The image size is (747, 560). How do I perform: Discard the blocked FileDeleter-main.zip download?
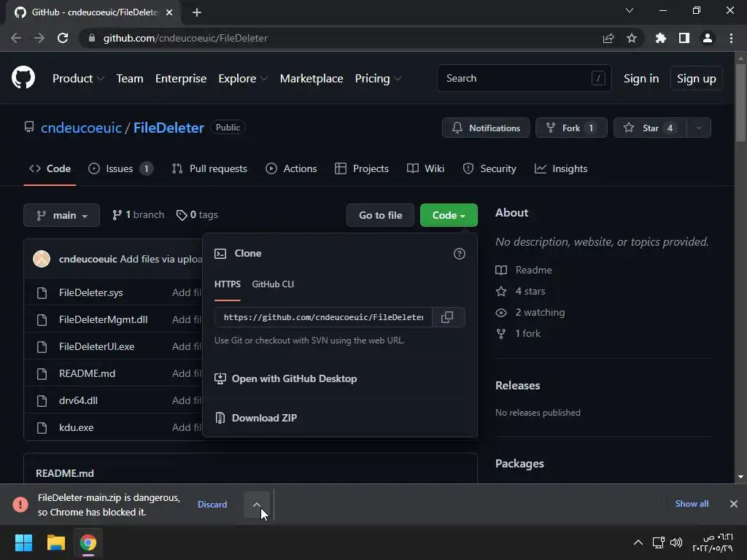coord(212,505)
